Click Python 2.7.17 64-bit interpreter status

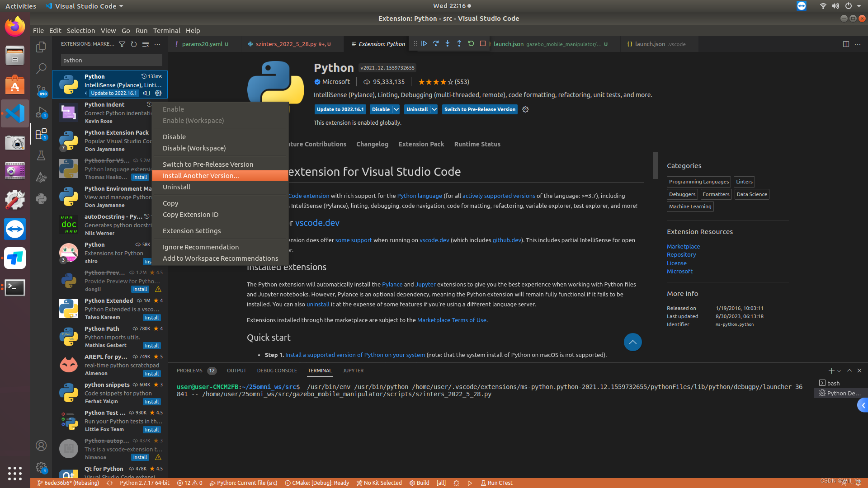click(x=145, y=483)
